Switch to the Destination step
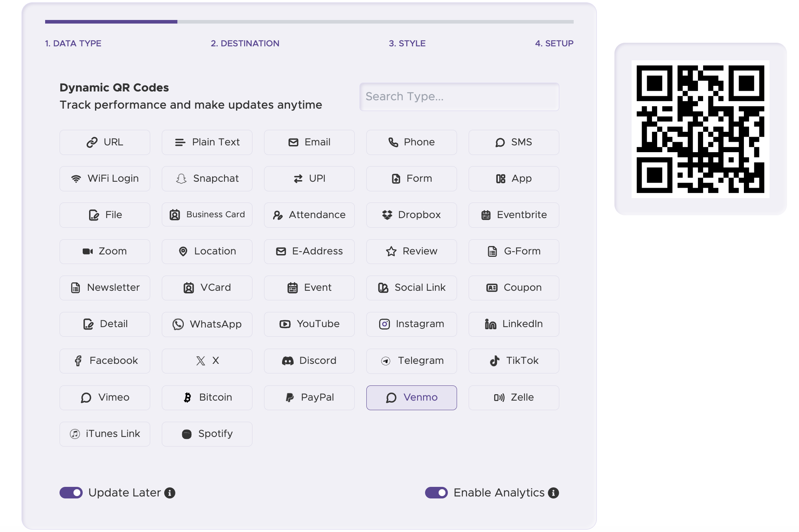 pos(245,43)
